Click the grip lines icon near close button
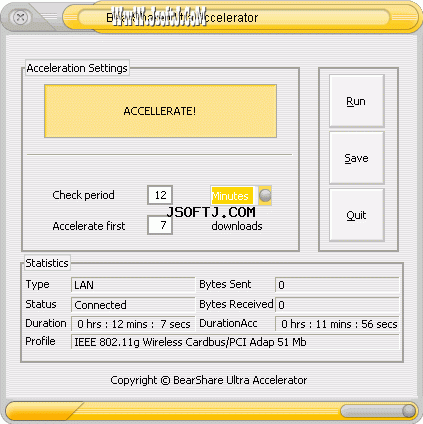423x424 pixels. (50, 16)
